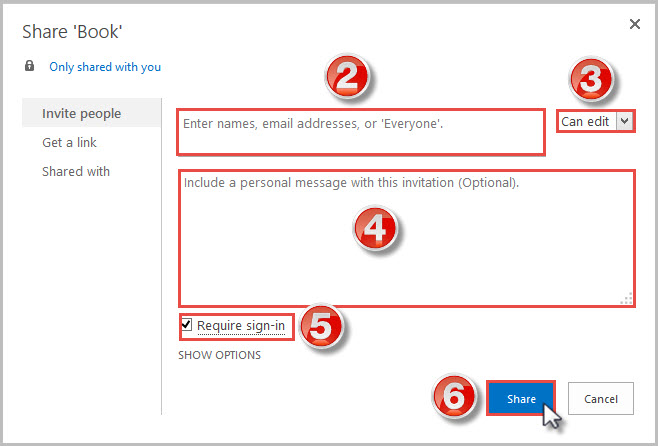
Task: Click the red number 6 badge
Action: pos(454,396)
